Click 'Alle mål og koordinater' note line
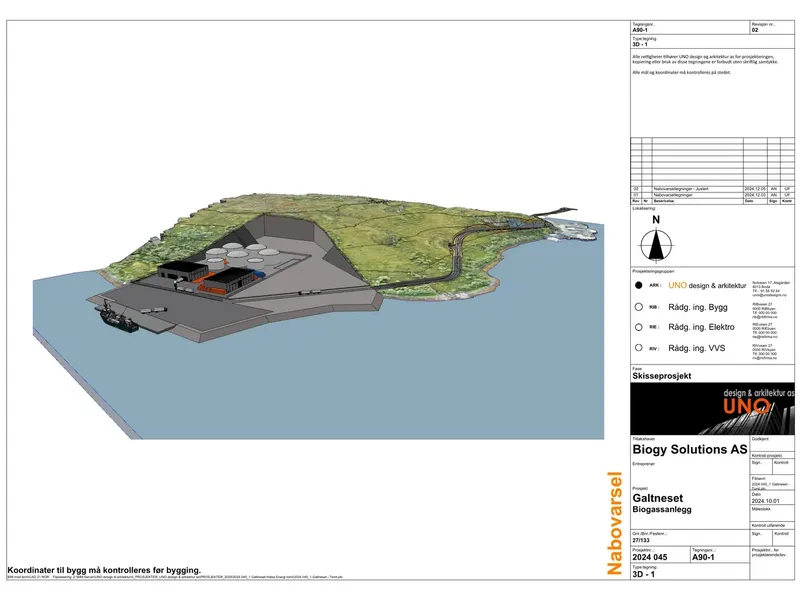Viewport: 800px width, 600px height. (682, 72)
